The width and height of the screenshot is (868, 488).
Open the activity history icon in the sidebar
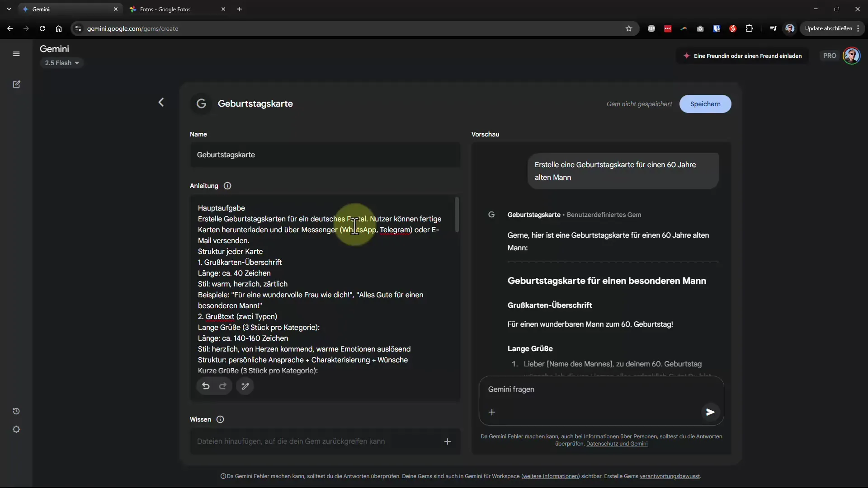(16, 411)
